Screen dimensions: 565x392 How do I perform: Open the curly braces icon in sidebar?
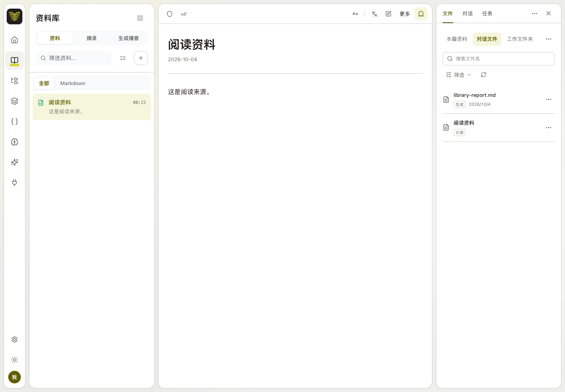(15, 122)
